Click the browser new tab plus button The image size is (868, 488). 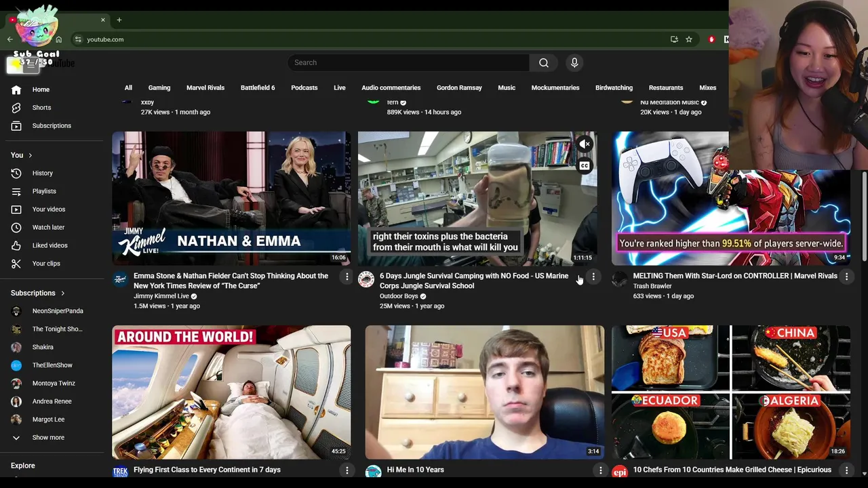(x=119, y=20)
